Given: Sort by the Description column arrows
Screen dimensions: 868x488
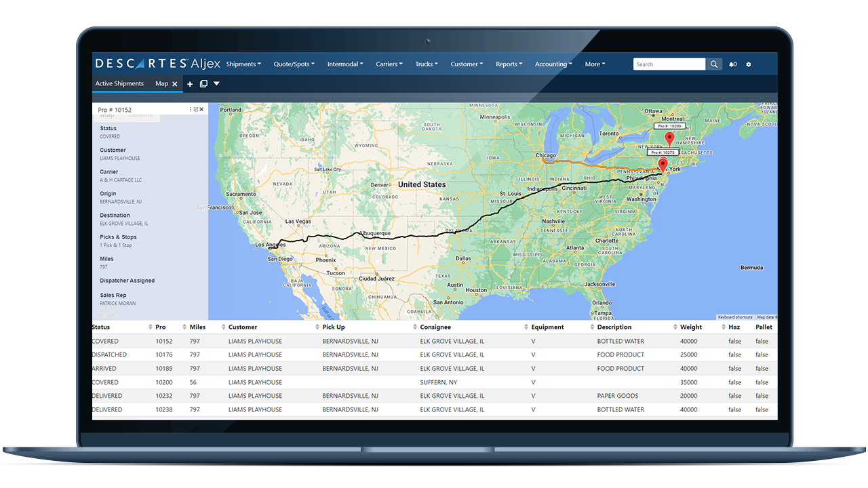Looking at the screenshot, I should pos(675,327).
